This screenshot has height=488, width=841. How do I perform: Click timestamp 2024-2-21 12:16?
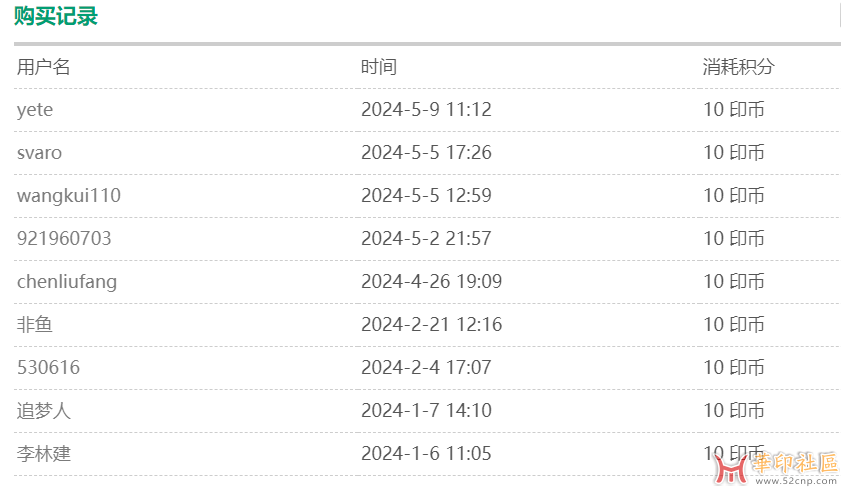(432, 324)
